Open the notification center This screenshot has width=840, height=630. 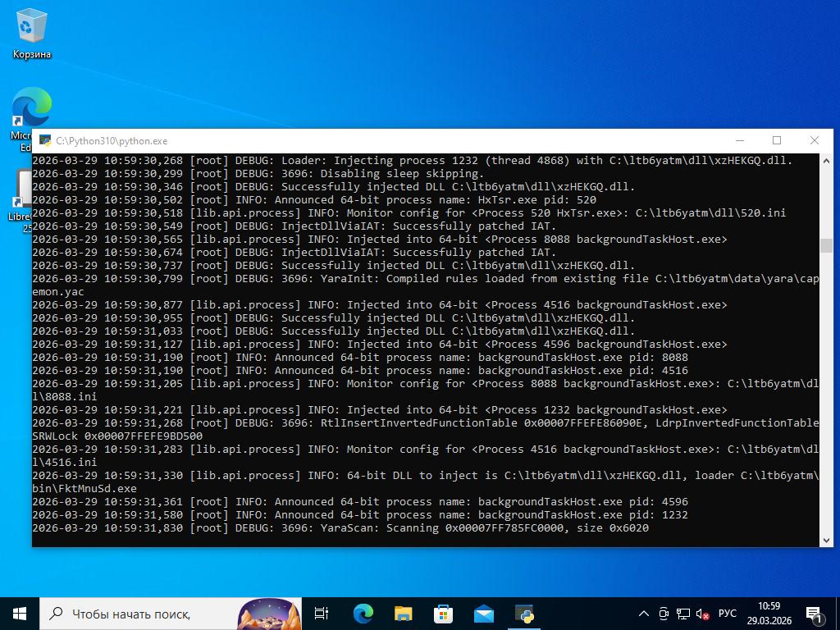[815, 614]
